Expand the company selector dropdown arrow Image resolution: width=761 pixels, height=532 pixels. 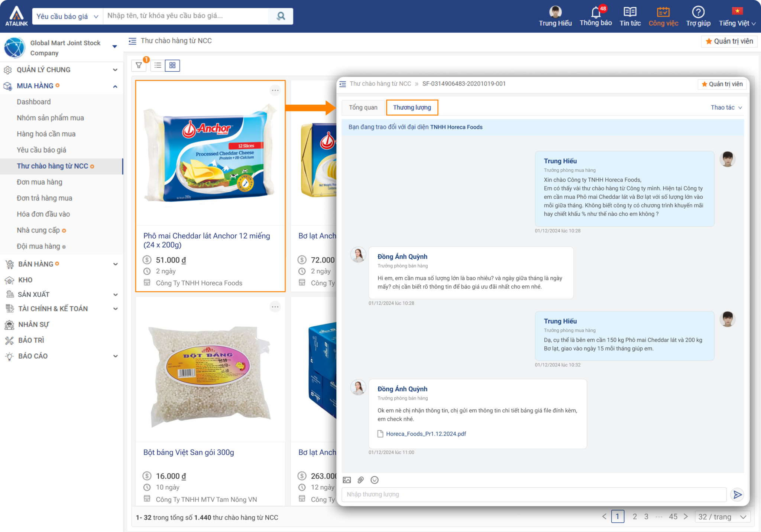pos(115,46)
